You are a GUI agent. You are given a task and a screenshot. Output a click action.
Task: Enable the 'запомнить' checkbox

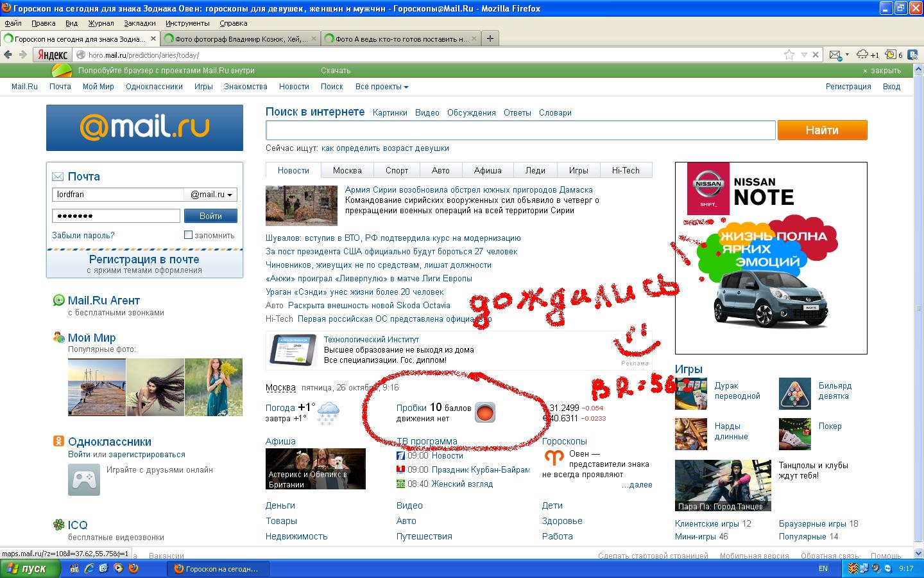188,235
